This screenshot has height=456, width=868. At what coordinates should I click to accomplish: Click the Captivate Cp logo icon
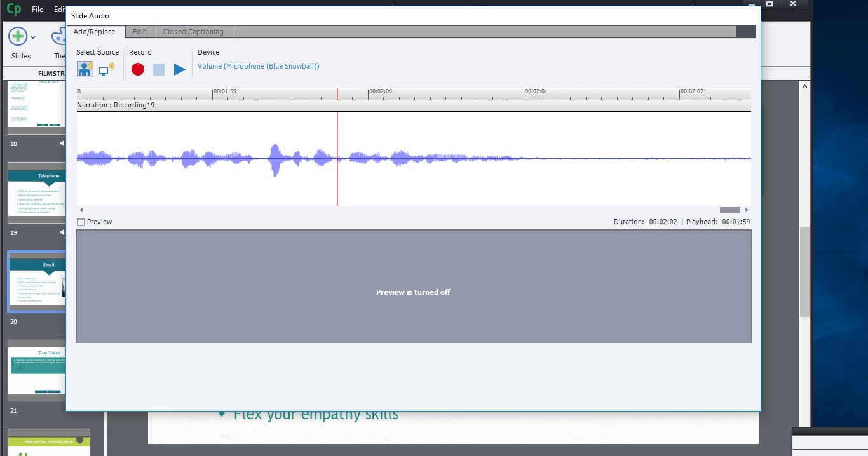pos(13,9)
